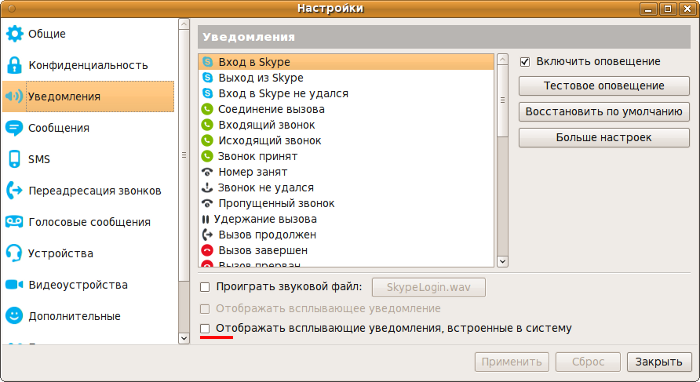Click the voicemail icon for Голосовые сообщения
Image resolution: width=700 pixels, height=382 pixels.
14,222
